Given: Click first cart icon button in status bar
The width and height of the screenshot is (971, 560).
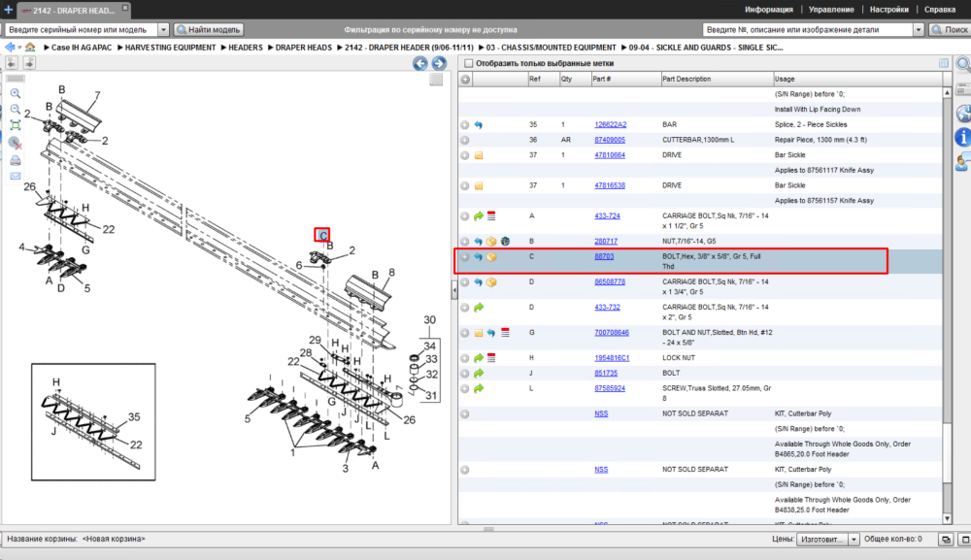Looking at the screenshot, I should point(946,540).
